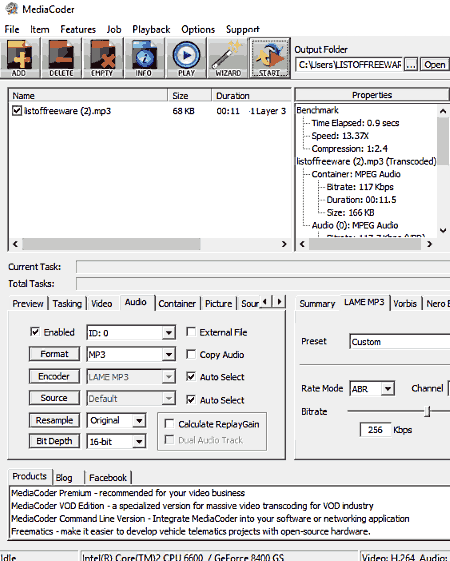Click Properties panel scroll down arrow
Image resolution: width=450 pixels, height=561 pixels.
(x=443, y=230)
